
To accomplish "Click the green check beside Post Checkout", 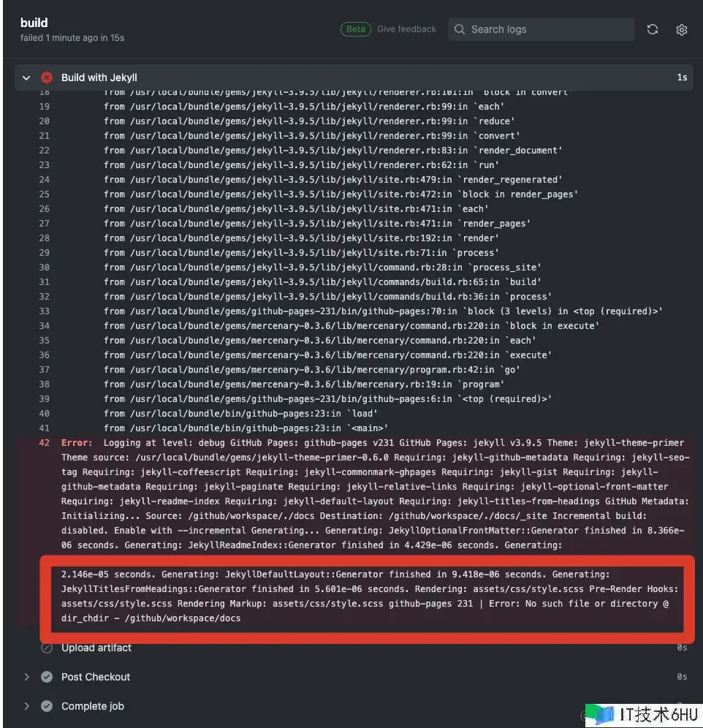I will [47, 677].
